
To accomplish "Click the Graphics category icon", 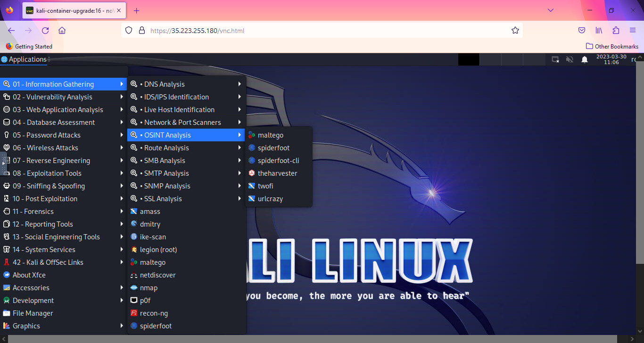I will tap(7, 326).
